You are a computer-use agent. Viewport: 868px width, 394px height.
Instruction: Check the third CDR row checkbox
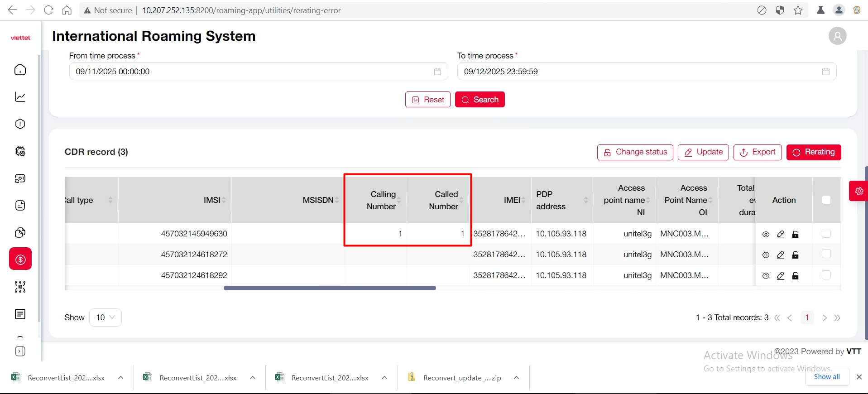(826, 275)
